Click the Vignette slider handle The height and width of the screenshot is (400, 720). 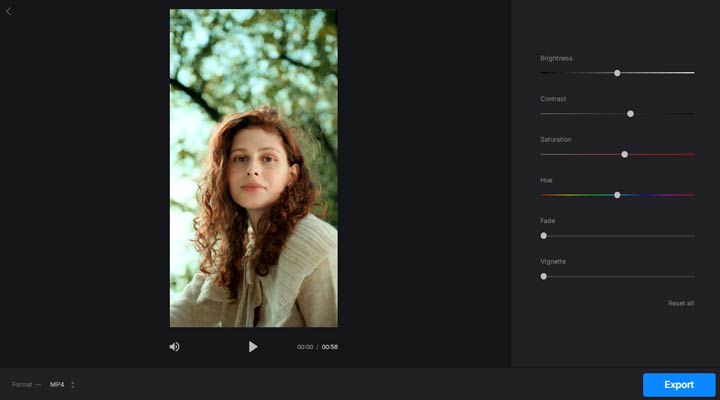[544, 276]
